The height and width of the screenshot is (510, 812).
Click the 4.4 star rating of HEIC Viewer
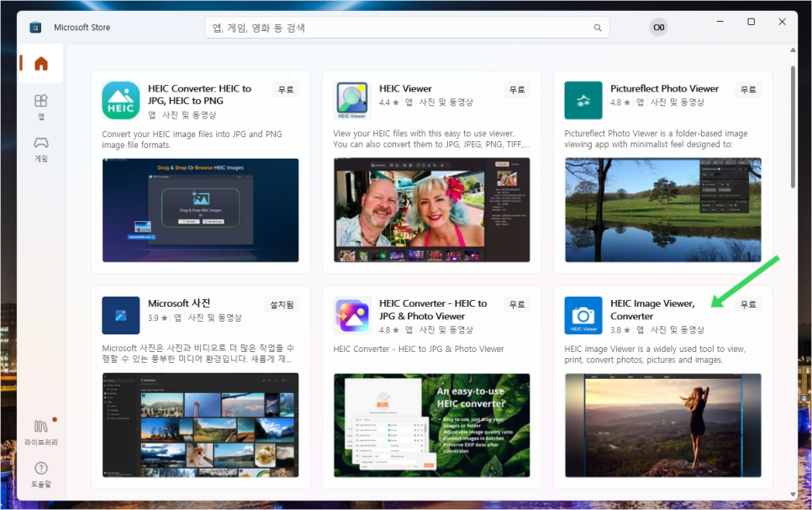[x=389, y=103]
